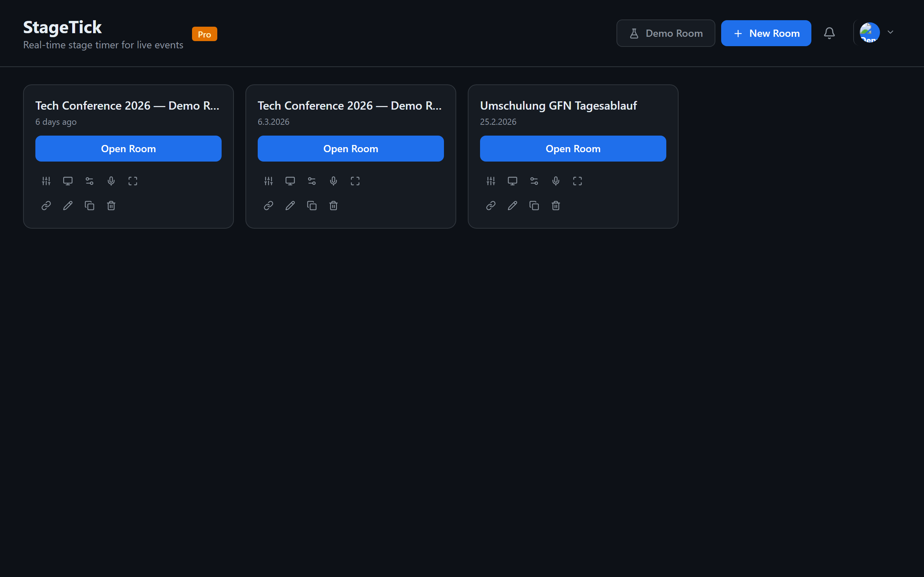
Task: Open timer controls on first Tech Conference card
Action: point(46,181)
